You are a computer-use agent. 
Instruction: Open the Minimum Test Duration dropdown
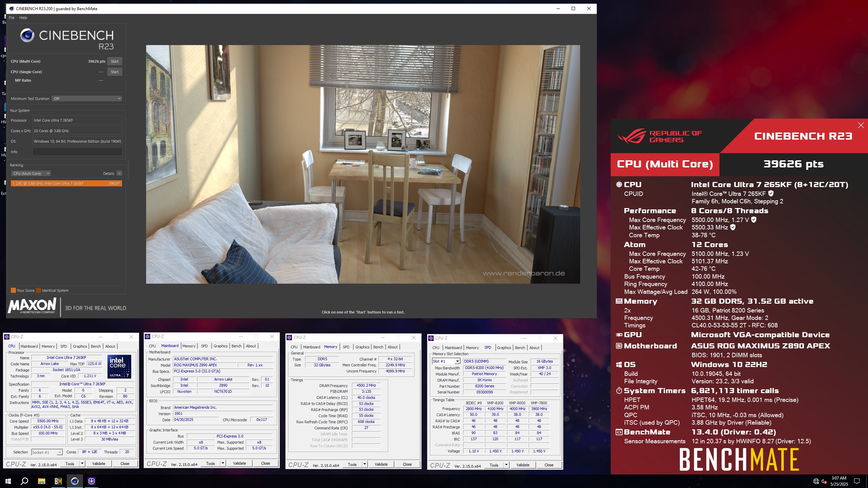pyautogui.click(x=87, y=99)
